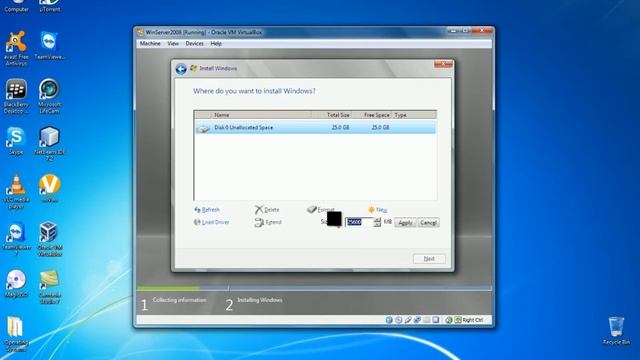Open the avast! Free Antivirus desktop icon
The image size is (640, 360).
[16, 49]
